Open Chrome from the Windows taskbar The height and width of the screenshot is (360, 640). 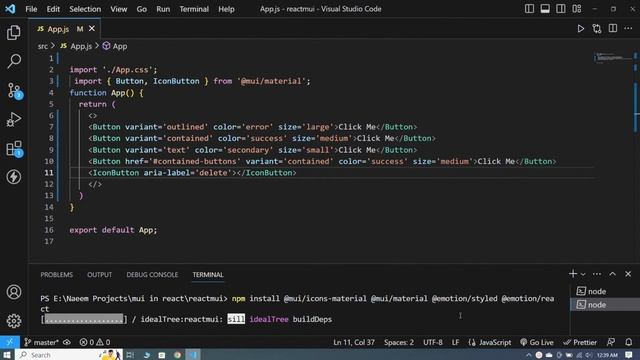(177, 355)
